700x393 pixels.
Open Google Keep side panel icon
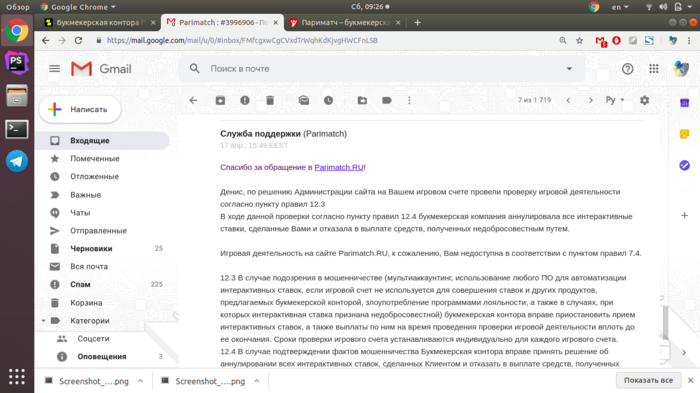tap(684, 134)
